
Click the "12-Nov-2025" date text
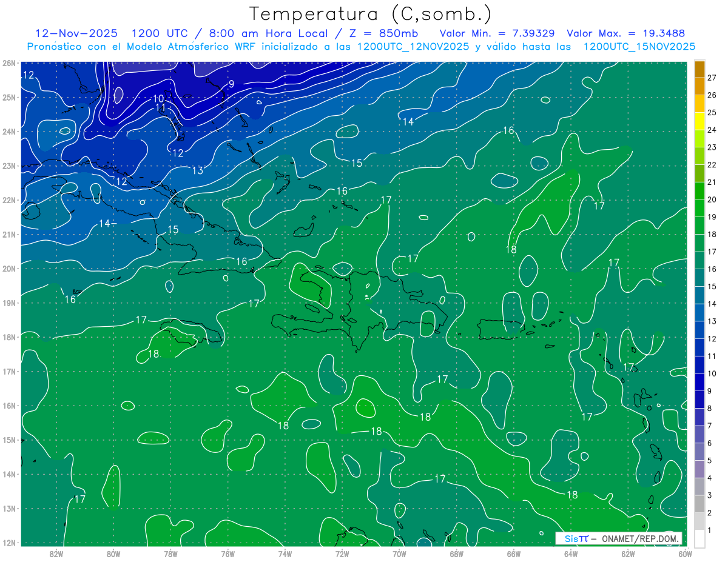click(76, 33)
